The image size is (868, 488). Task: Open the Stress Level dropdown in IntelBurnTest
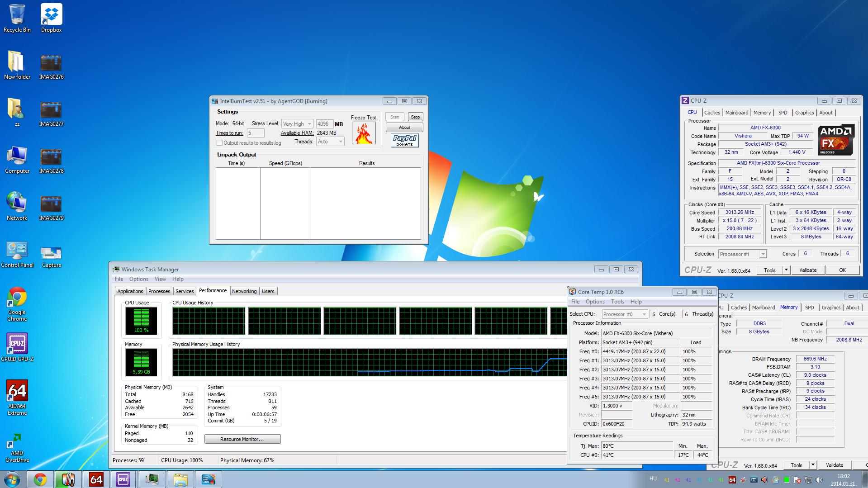(x=297, y=124)
